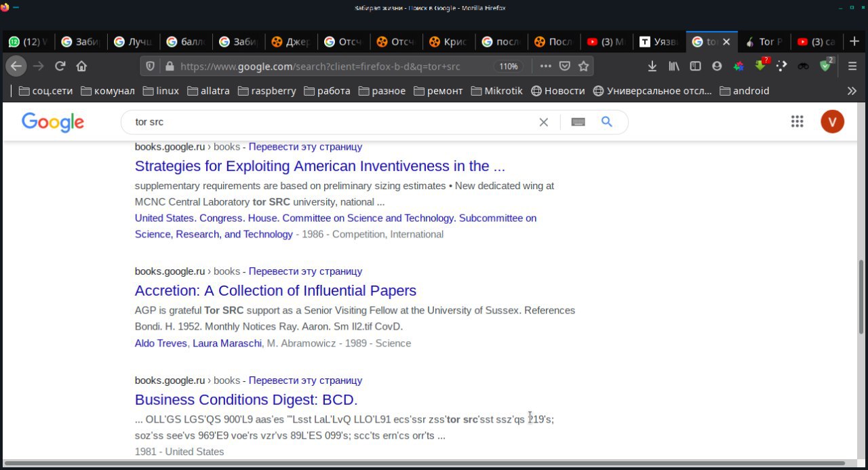Image resolution: width=868 pixels, height=470 pixels.
Task: Open the 'соц.сети' bookmarks folder
Action: click(47, 90)
